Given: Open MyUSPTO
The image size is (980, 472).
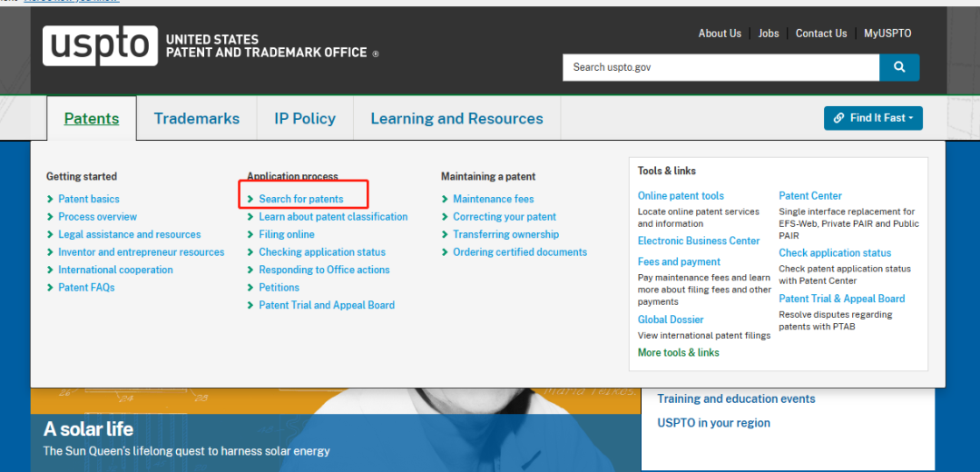Looking at the screenshot, I should pos(887,34).
